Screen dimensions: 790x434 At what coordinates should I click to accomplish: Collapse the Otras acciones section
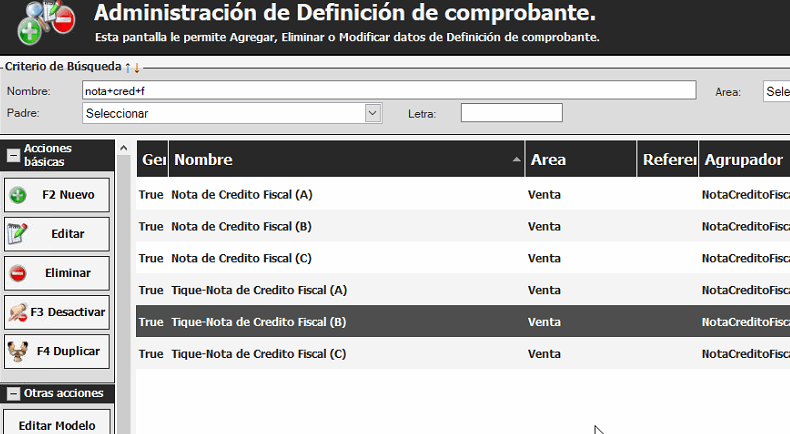(x=13, y=394)
